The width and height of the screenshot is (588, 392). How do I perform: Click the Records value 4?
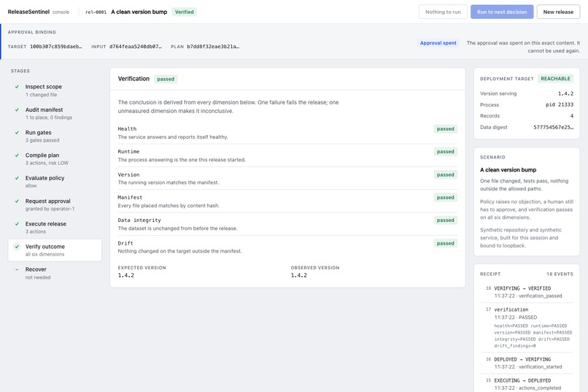[572, 116]
